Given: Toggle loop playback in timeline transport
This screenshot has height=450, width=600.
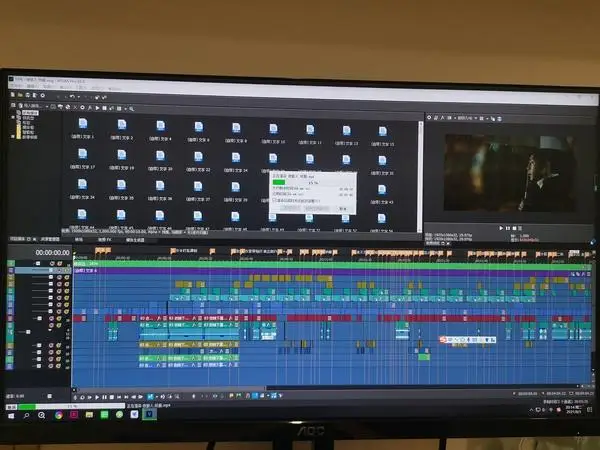Looking at the screenshot, I should pyautogui.click(x=82, y=397).
